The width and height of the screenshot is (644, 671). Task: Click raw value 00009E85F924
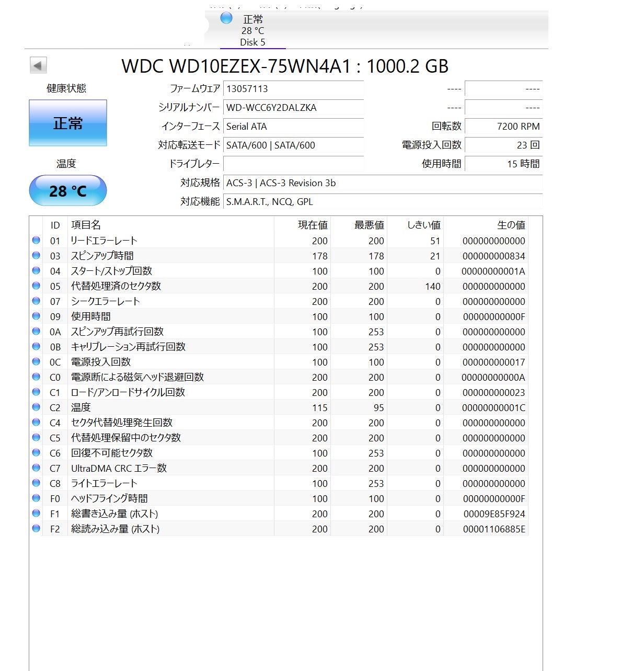pyautogui.click(x=494, y=514)
